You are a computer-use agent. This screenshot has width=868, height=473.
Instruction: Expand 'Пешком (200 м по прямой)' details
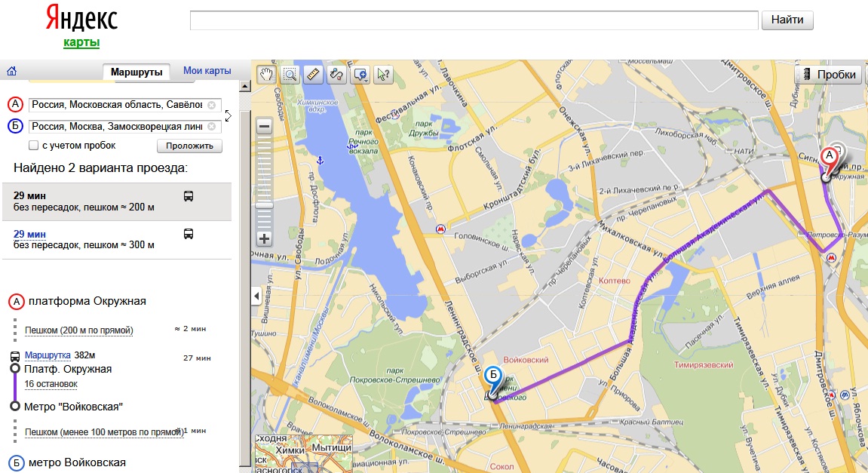(x=78, y=330)
